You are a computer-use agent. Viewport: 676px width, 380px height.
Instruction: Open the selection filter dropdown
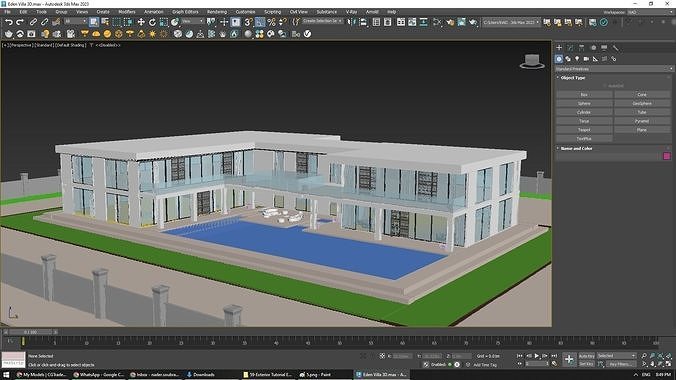(x=75, y=21)
